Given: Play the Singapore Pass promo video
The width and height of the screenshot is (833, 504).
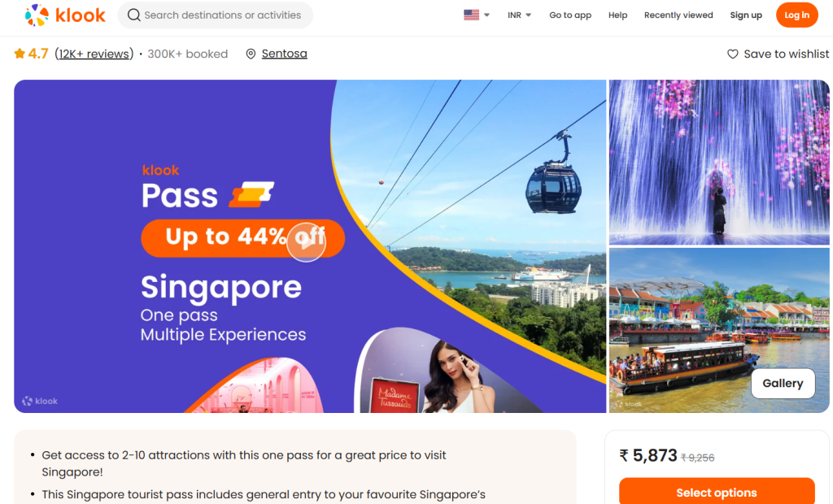Looking at the screenshot, I should [x=306, y=241].
